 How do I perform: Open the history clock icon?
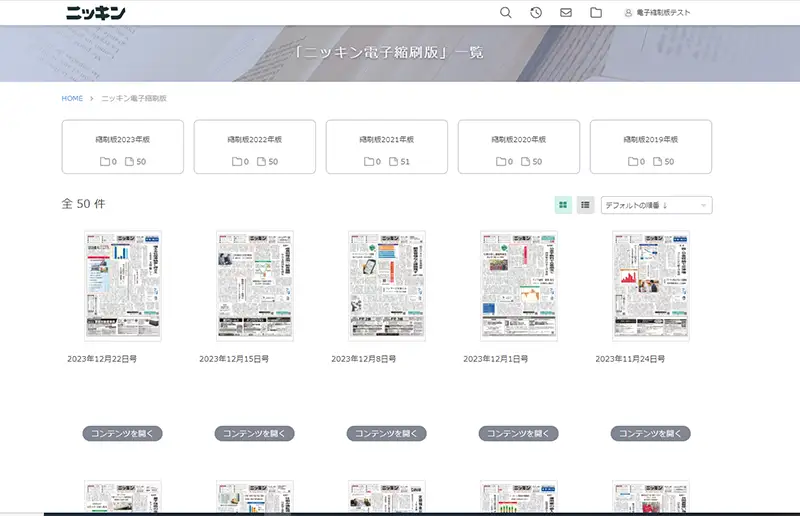point(536,13)
